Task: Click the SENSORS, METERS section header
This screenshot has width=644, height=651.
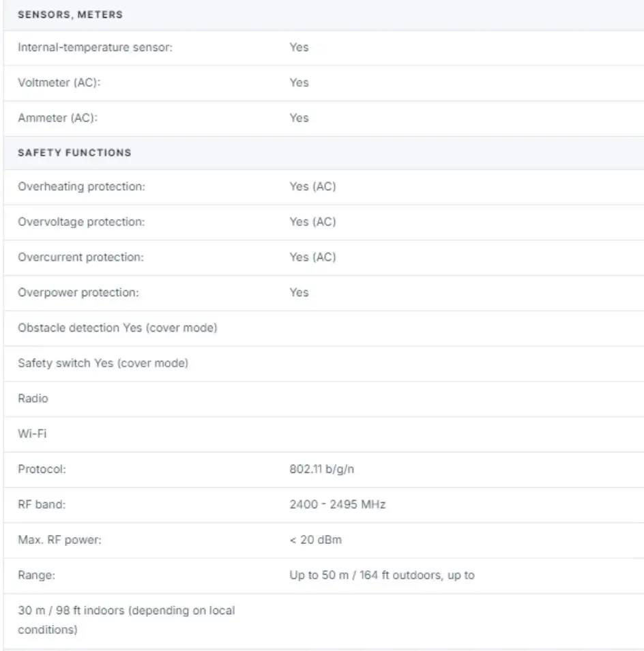Action: point(70,14)
